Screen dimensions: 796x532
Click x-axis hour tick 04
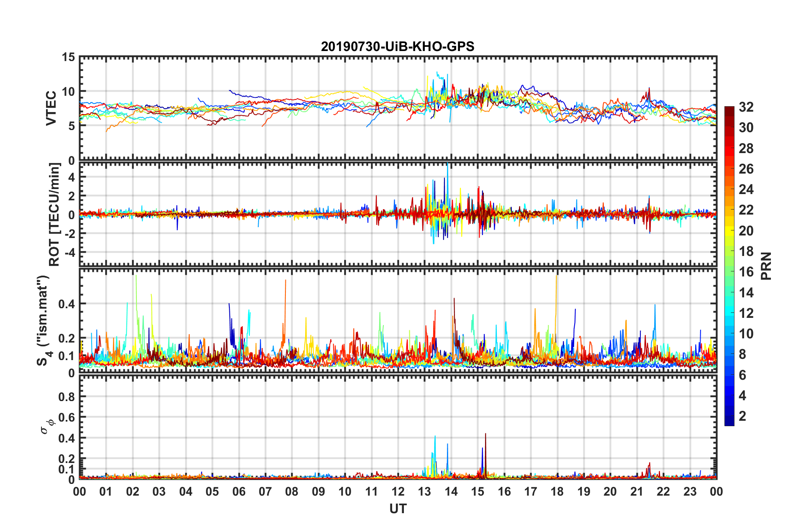coord(186,491)
